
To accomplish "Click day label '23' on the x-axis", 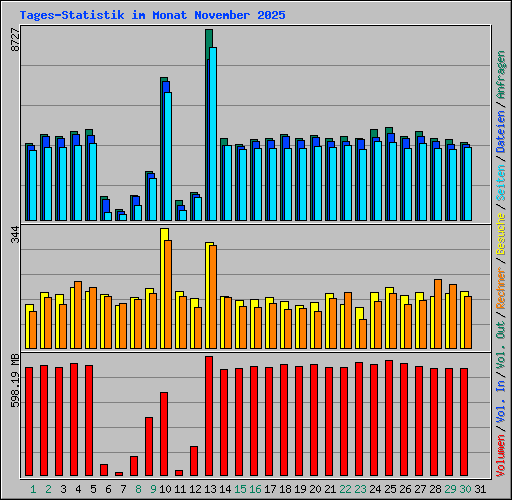I will click(x=360, y=489).
